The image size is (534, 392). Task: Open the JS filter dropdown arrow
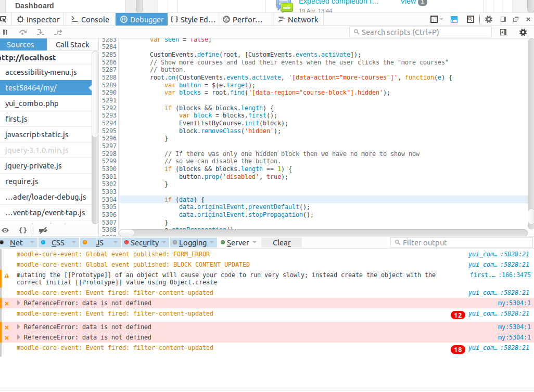pos(115,243)
